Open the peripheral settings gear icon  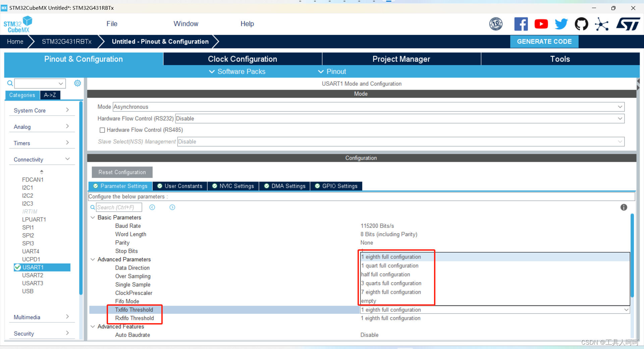coord(77,83)
